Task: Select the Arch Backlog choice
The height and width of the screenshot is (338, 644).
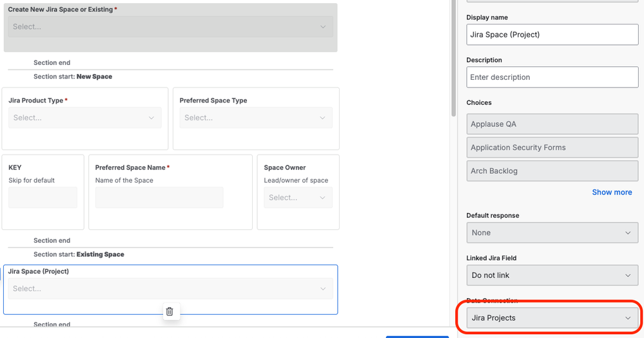Action: click(552, 171)
